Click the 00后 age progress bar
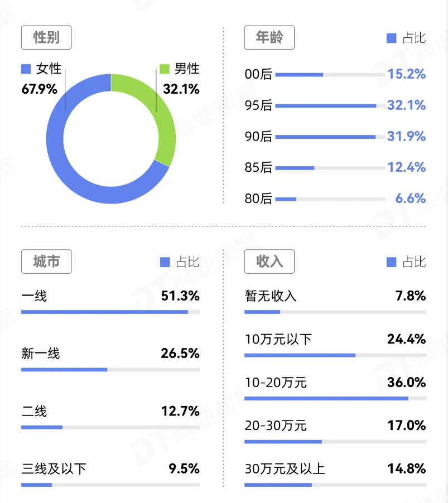 329,75
